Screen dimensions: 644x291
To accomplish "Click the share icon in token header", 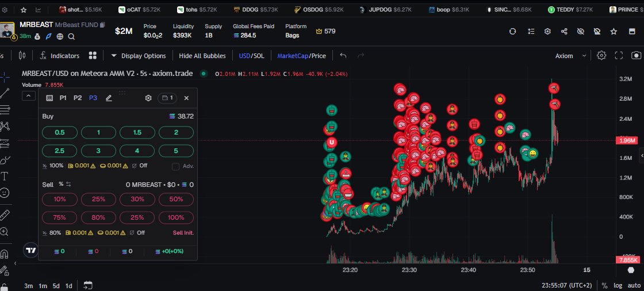I will [564, 31].
